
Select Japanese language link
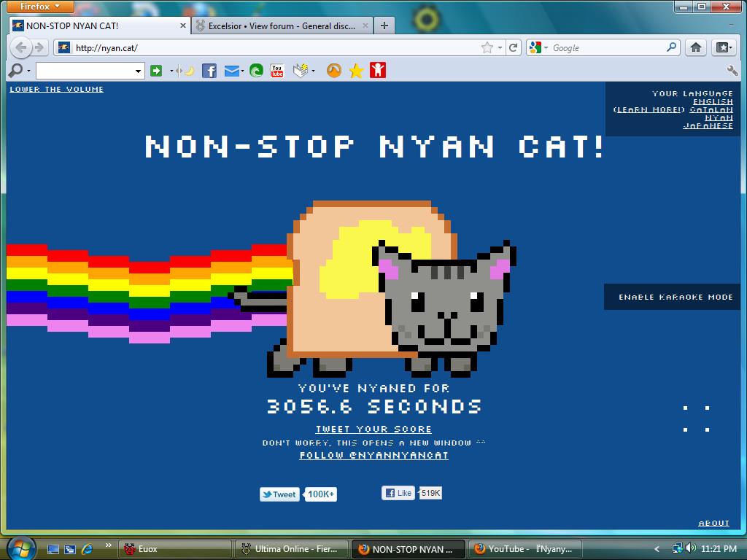click(708, 125)
